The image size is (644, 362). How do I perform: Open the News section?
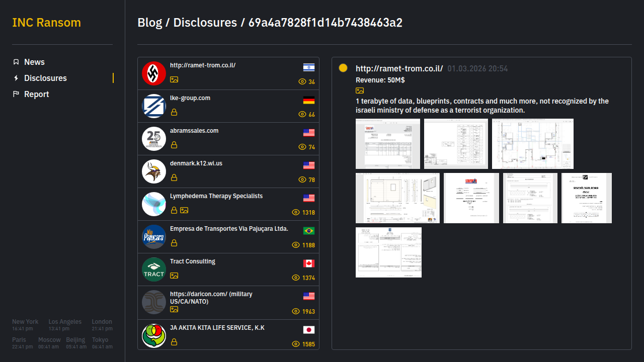tap(34, 62)
